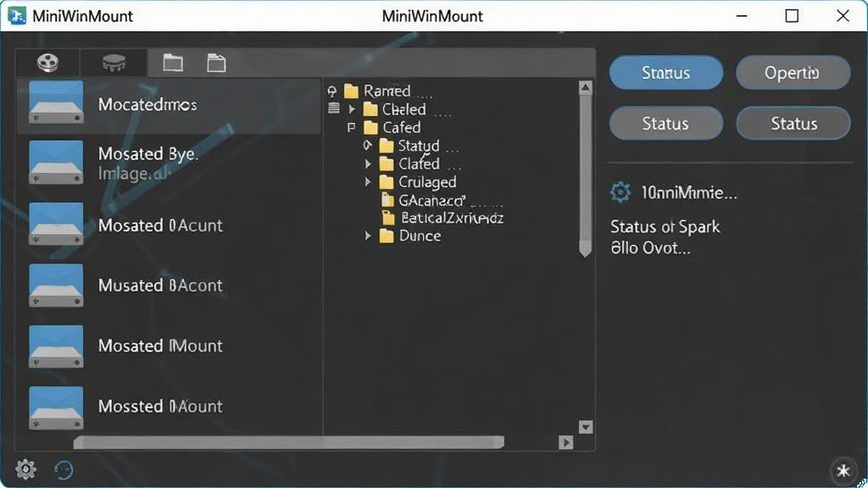Click the horizontal scrollbar thumb
This screenshot has height=488, width=868.
pyautogui.click(x=288, y=442)
